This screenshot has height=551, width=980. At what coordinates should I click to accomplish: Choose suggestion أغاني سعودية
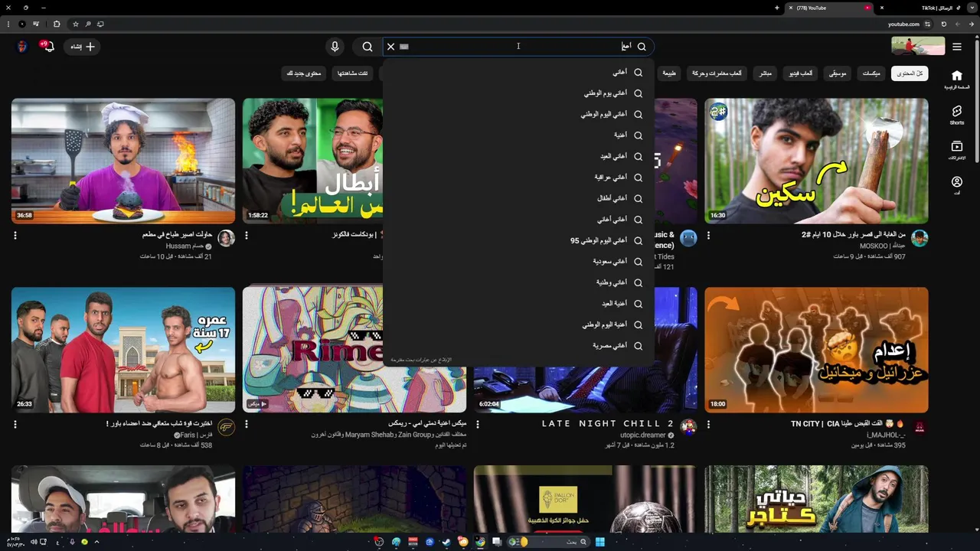pos(518,262)
